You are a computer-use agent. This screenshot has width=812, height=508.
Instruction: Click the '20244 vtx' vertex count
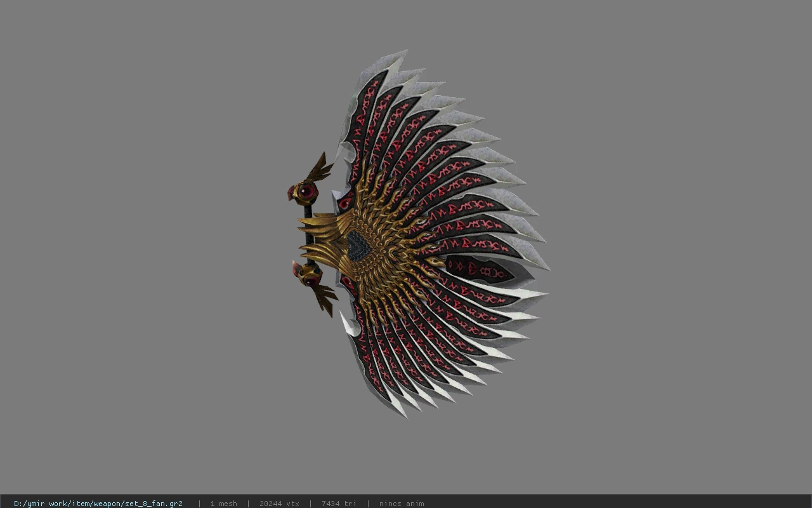tap(279, 504)
